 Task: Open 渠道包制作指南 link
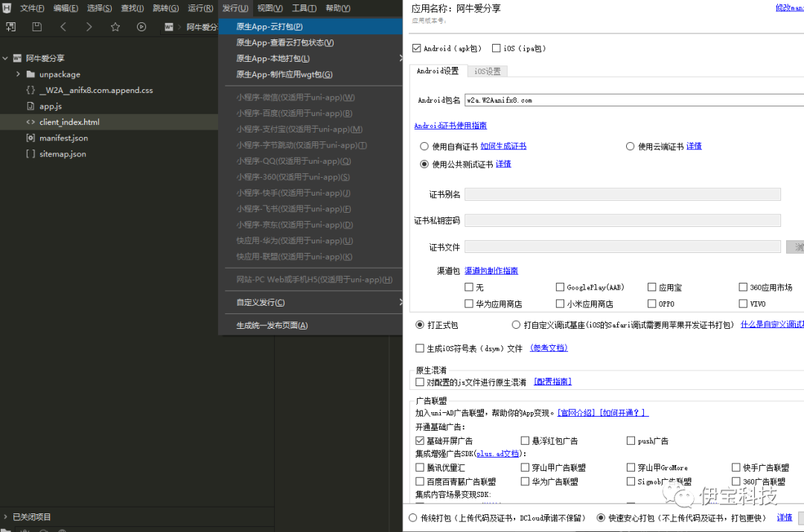tap(491, 271)
